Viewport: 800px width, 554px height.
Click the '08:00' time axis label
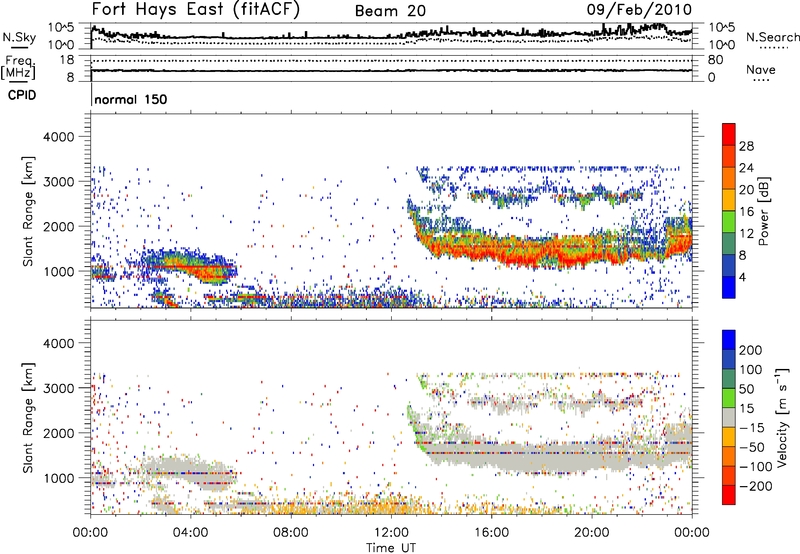pyautogui.click(x=291, y=533)
